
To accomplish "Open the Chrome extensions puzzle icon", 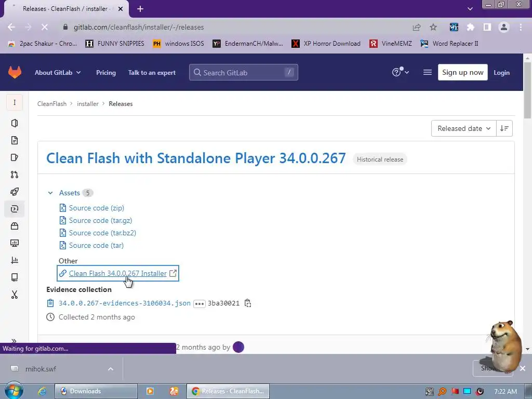I will [x=471, y=27].
